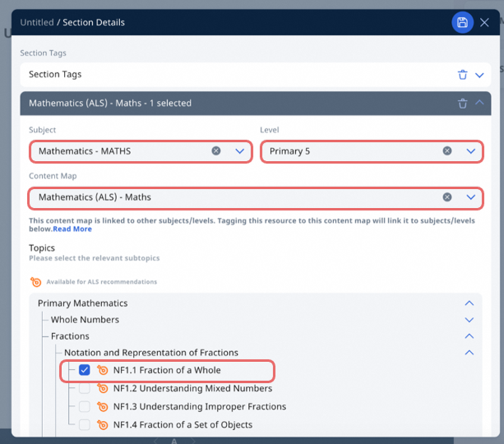Open the Subject dropdown

(x=240, y=151)
